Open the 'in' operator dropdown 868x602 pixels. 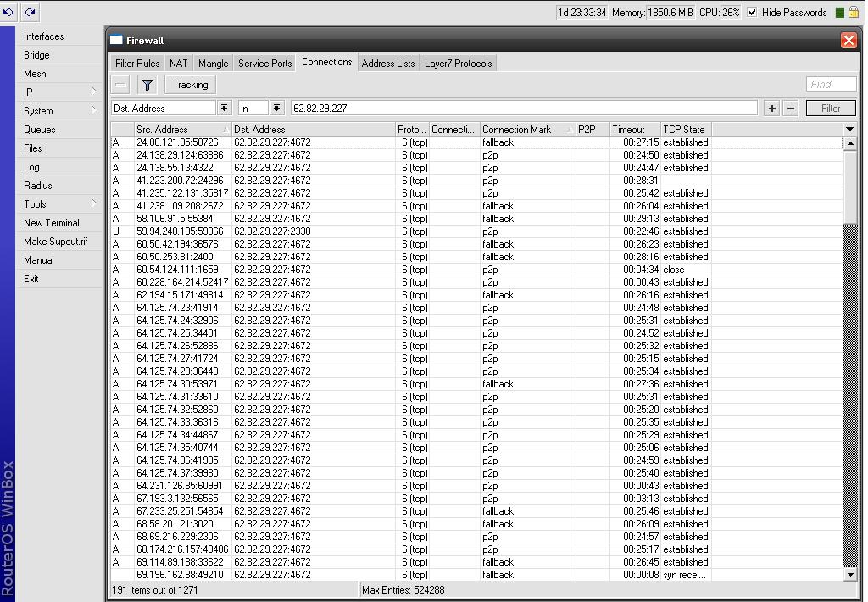(x=277, y=108)
